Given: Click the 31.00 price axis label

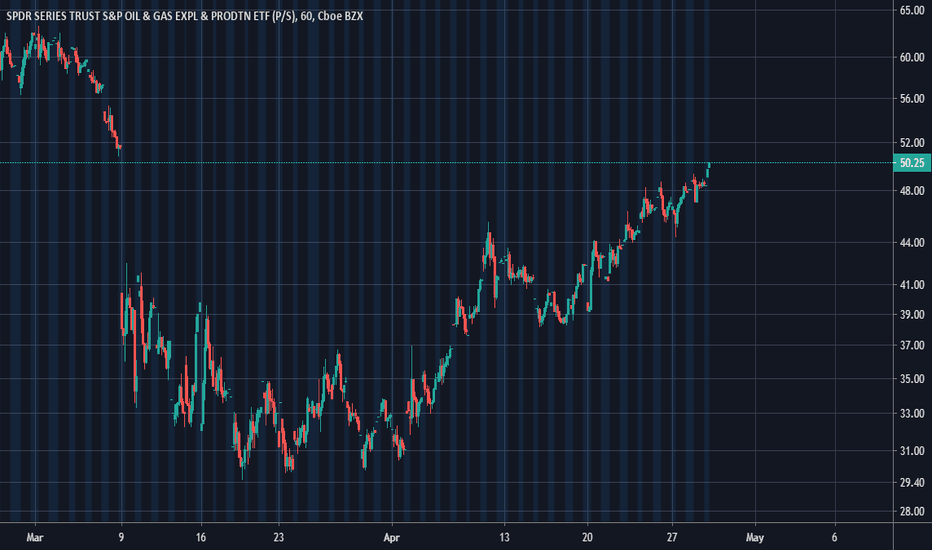Looking at the screenshot, I should point(912,451).
